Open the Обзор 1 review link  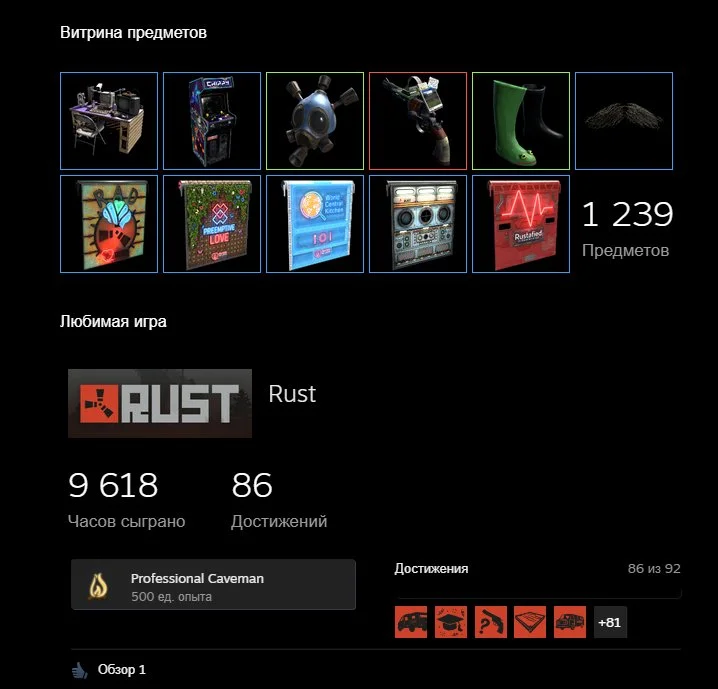[121, 670]
